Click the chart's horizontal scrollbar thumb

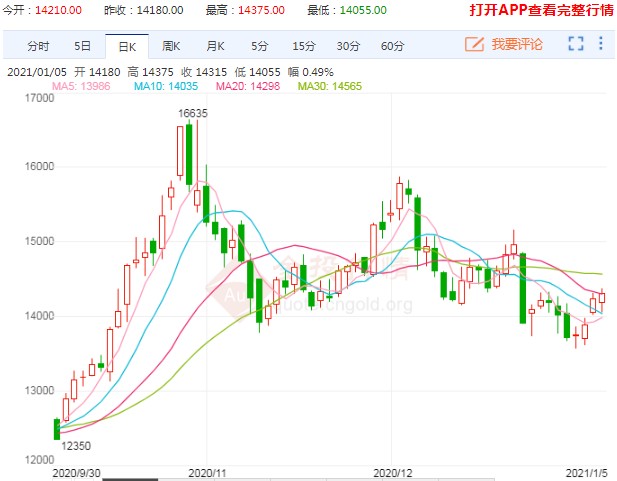[130, 479]
